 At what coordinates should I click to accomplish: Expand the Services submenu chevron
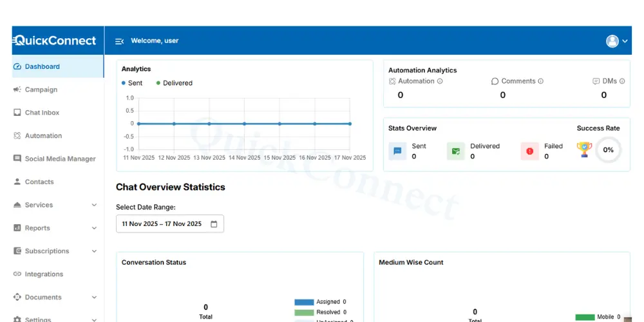tap(94, 205)
